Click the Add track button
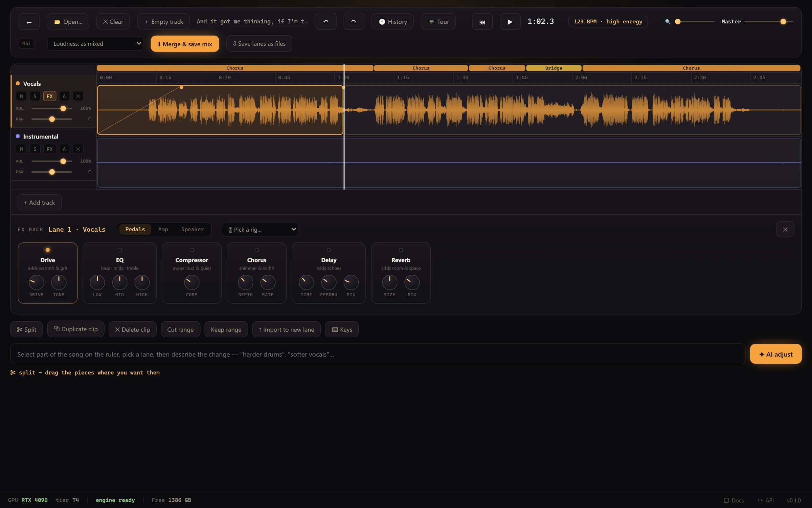 pyautogui.click(x=39, y=202)
